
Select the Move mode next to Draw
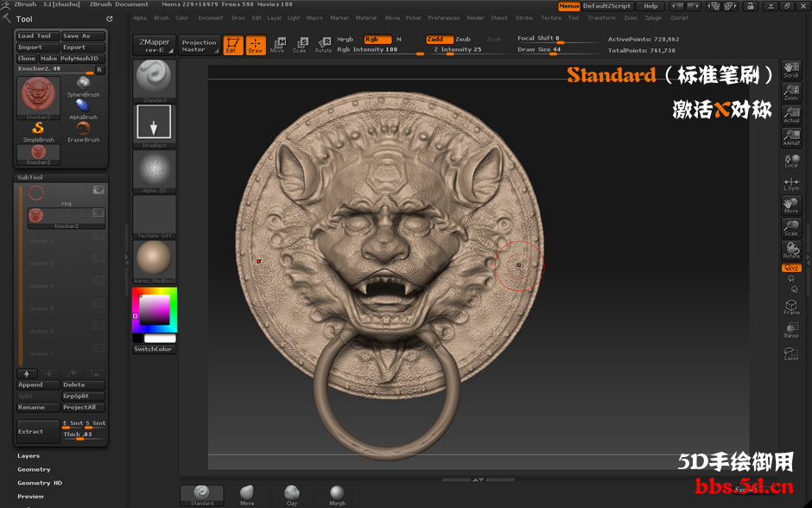[277, 45]
